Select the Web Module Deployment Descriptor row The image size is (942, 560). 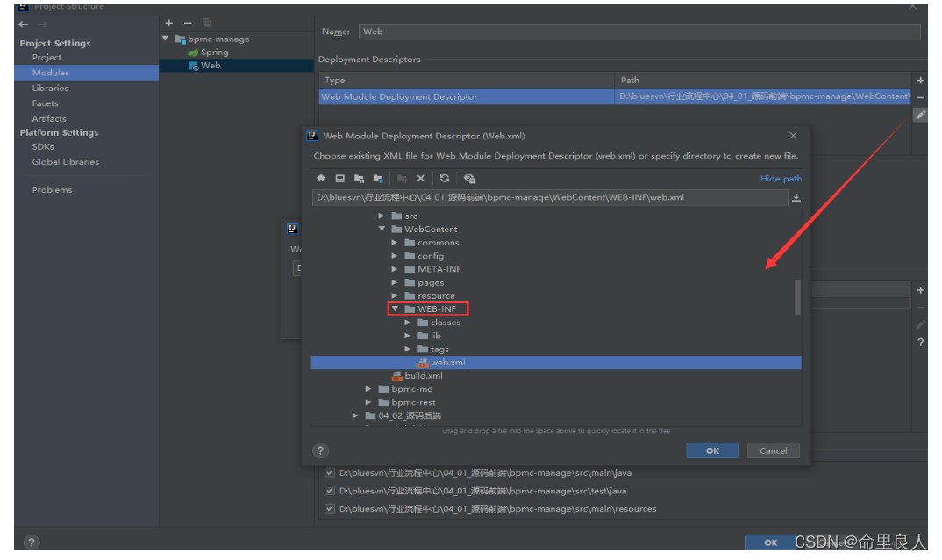pyautogui.click(x=615, y=96)
